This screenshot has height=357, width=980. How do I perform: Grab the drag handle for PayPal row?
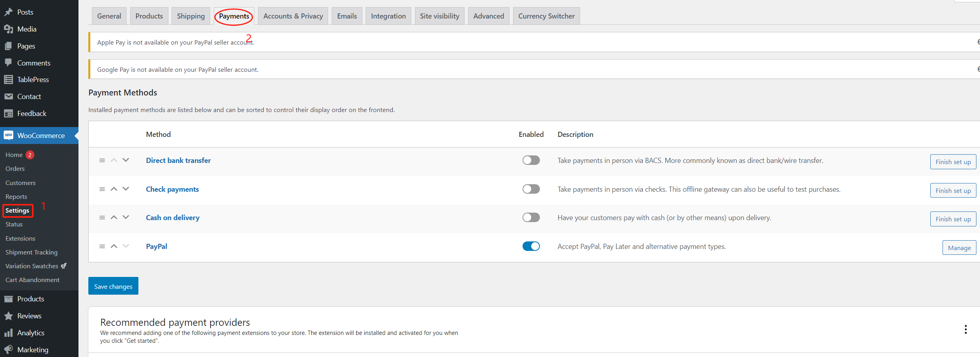[102, 247]
